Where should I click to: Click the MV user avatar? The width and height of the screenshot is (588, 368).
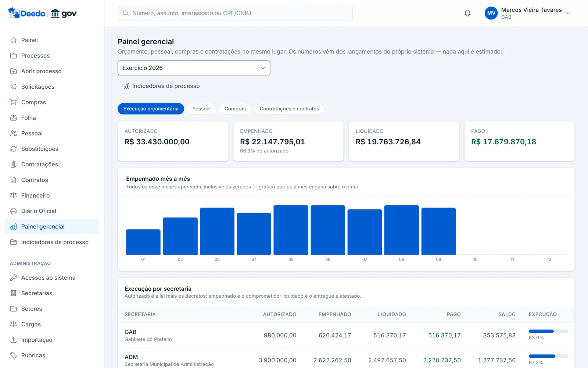tap(491, 13)
